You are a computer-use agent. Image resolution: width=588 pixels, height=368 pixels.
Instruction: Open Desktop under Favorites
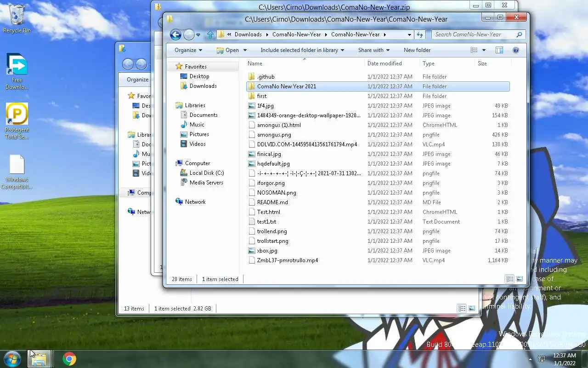[199, 76]
